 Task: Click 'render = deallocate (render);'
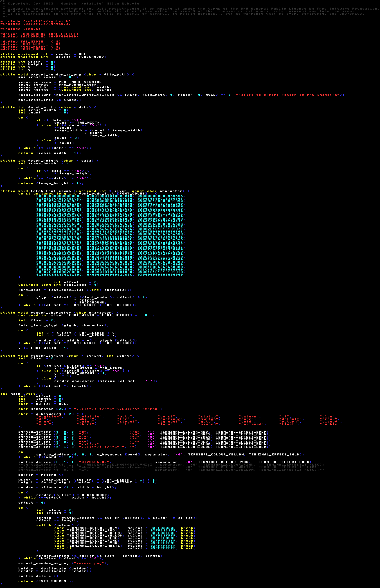click(x=55, y=571)
